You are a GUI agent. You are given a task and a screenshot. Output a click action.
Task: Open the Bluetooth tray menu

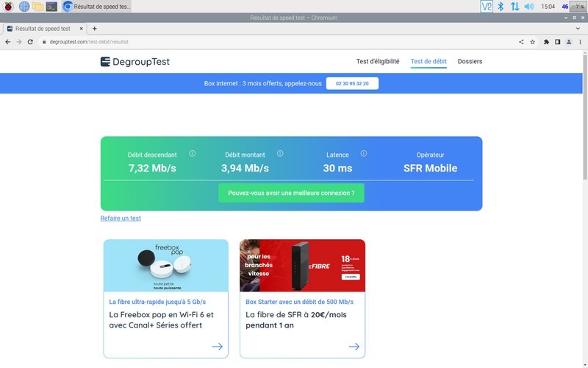click(x=501, y=7)
